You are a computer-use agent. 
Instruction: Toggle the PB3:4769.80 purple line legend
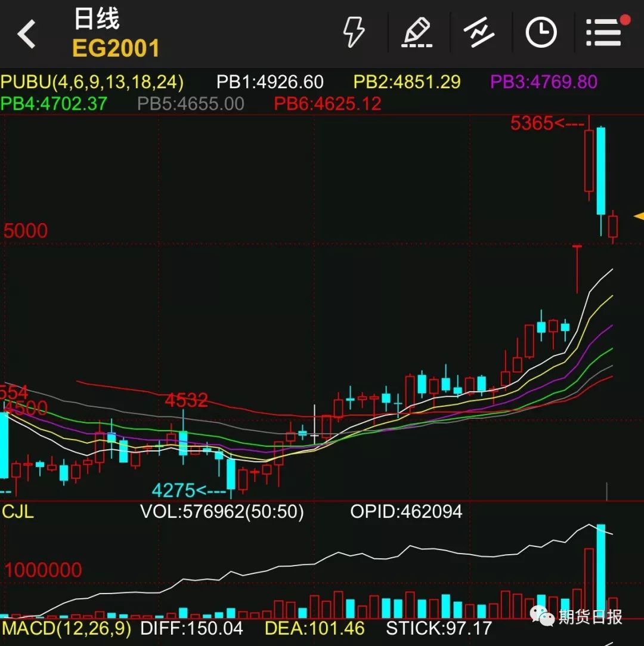(x=543, y=82)
